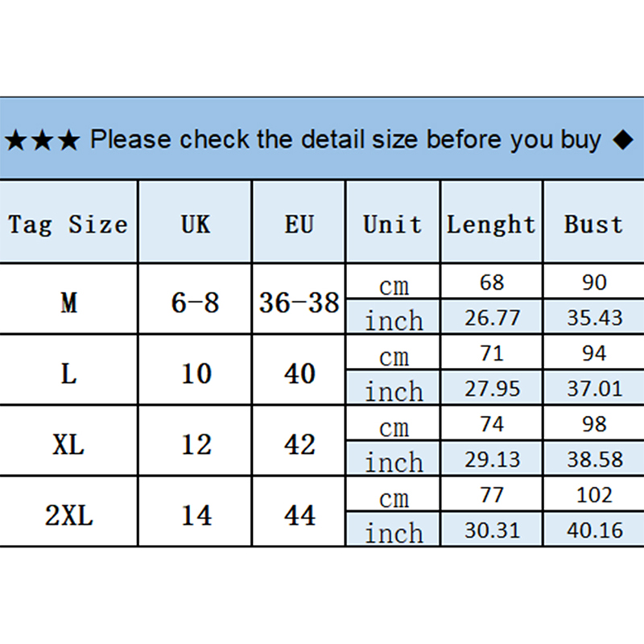Select the EU column header
Image resolution: width=644 pixels, height=644 pixels.
[299, 223]
